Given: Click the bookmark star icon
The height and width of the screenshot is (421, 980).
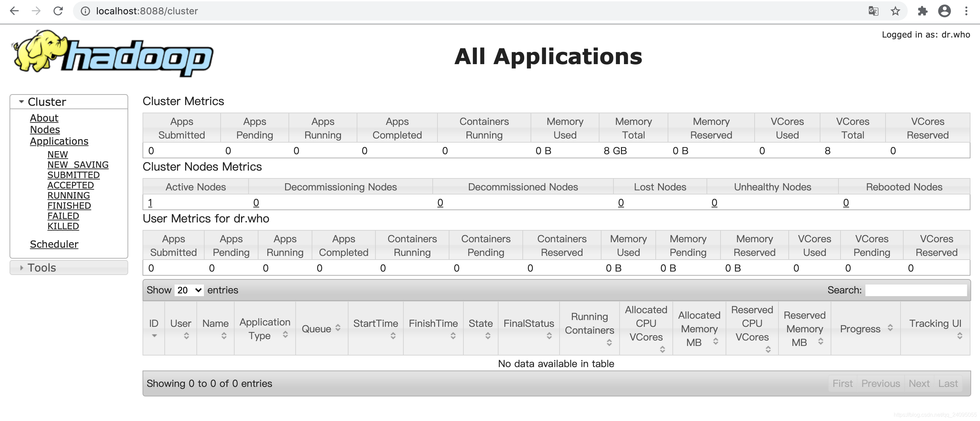Looking at the screenshot, I should pyautogui.click(x=894, y=11).
